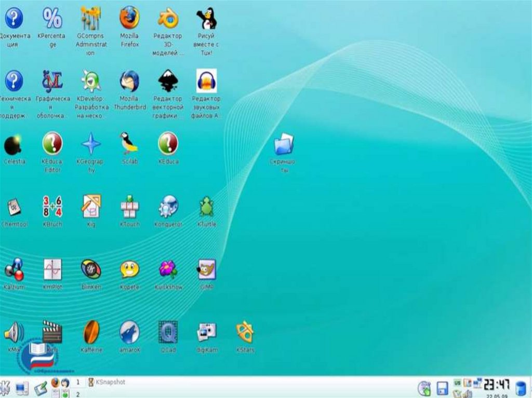532x398 pixels.
Task: Switch to virtual desktop 1
Action: [78, 382]
